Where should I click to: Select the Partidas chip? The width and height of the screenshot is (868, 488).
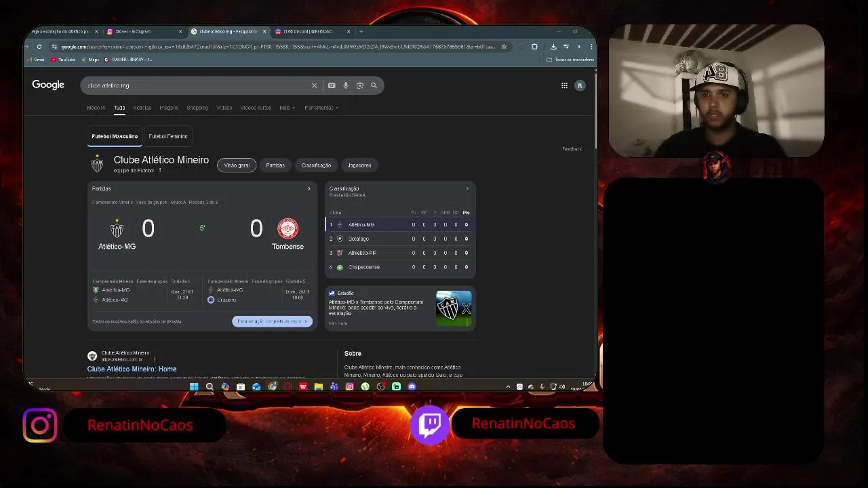275,165
